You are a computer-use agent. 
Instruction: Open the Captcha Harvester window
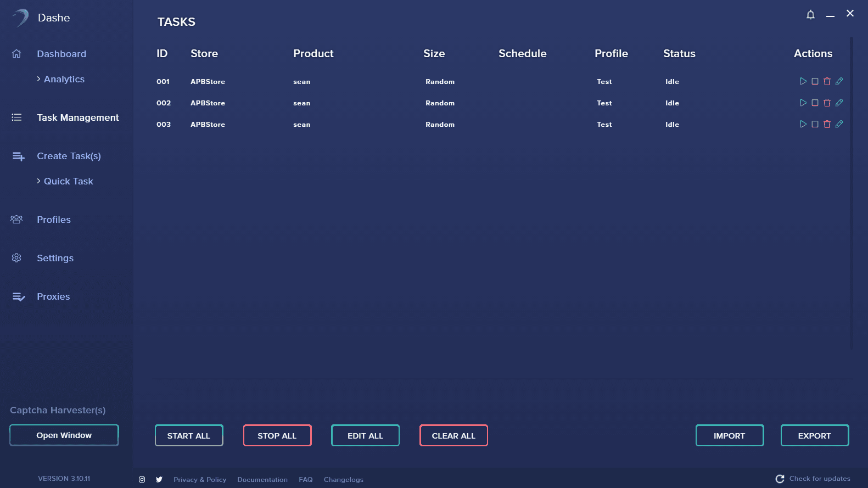click(x=64, y=435)
